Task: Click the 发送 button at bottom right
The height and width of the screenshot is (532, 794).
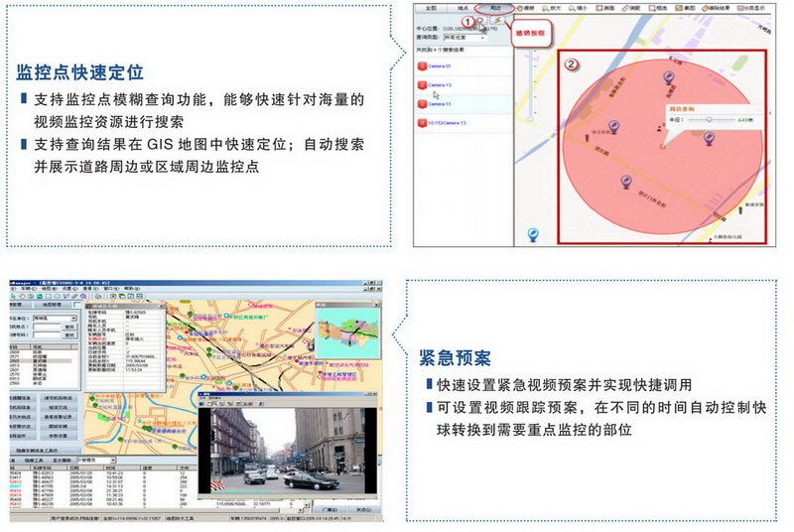Action: coord(363,509)
